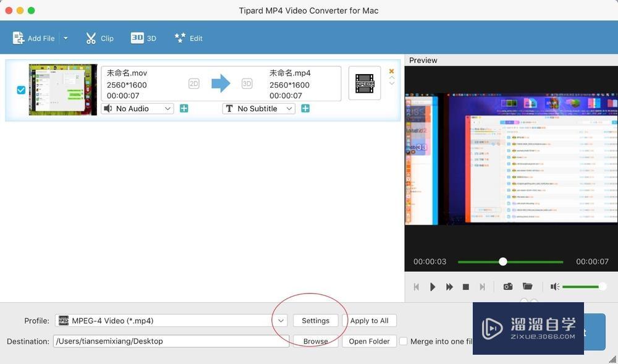Uncheck the 未命名.mov file checkbox

21,90
